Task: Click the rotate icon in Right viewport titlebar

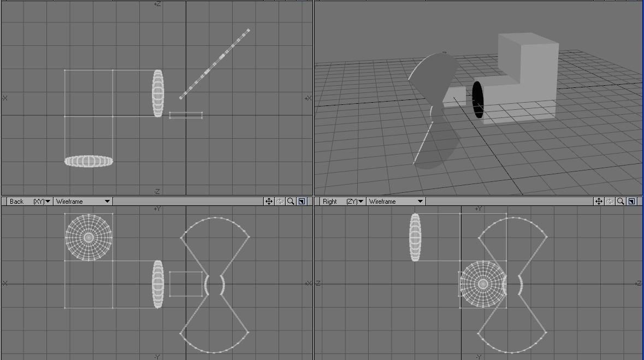Action: tap(610, 202)
